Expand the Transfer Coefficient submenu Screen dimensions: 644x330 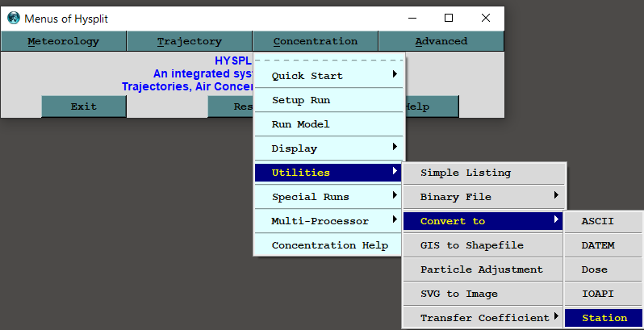[483, 318]
